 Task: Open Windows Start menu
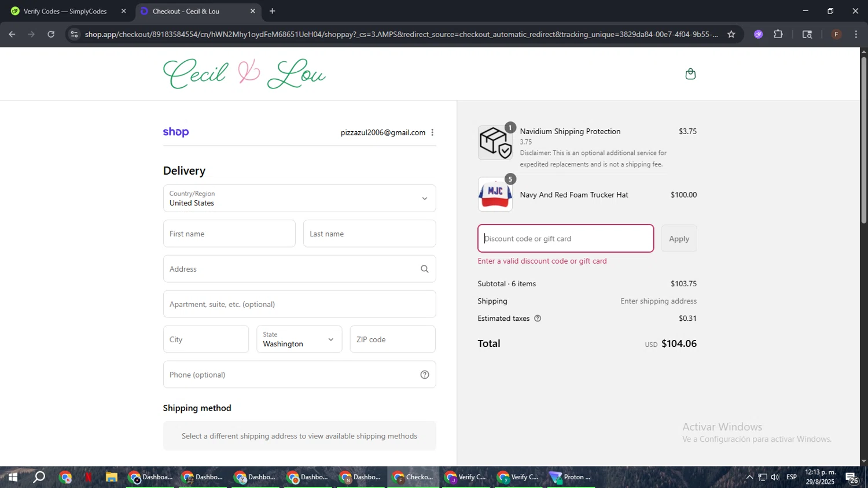12,477
